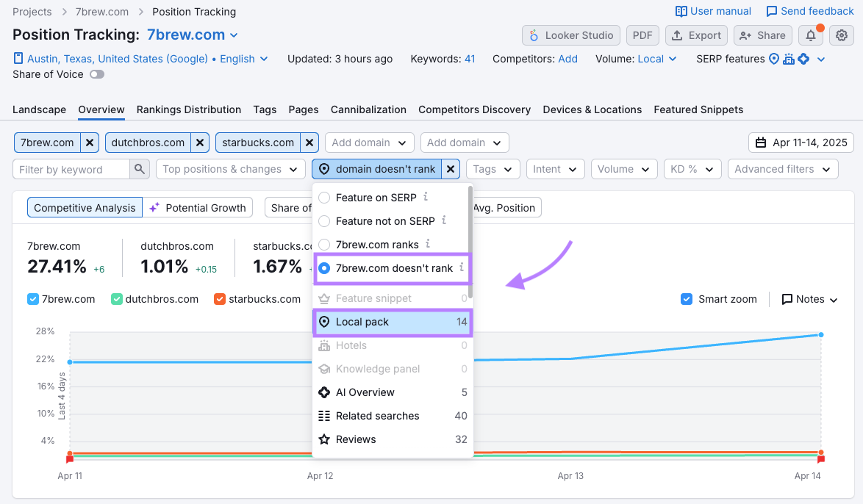Expand the Notes dropdown

point(809,299)
